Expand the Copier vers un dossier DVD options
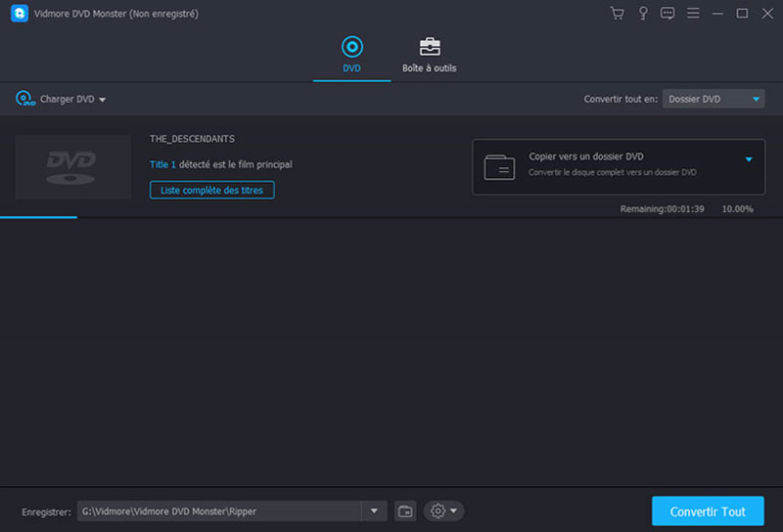783x532 pixels. point(749,158)
